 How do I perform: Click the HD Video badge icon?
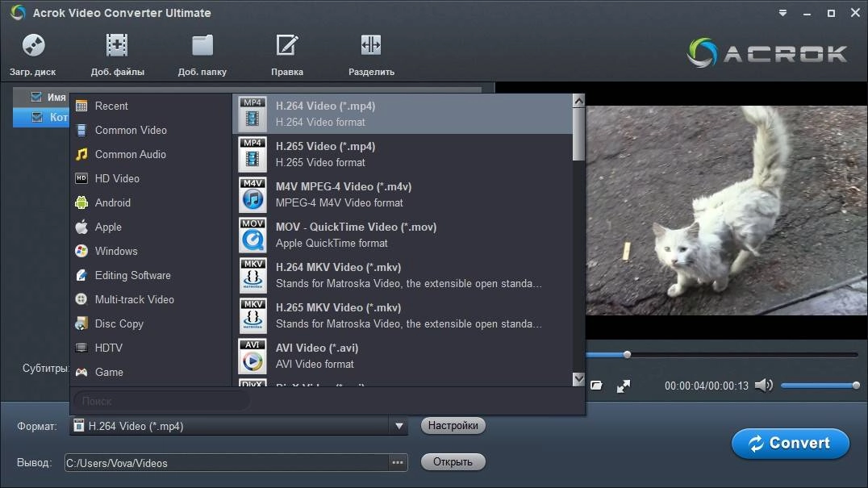coord(81,178)
